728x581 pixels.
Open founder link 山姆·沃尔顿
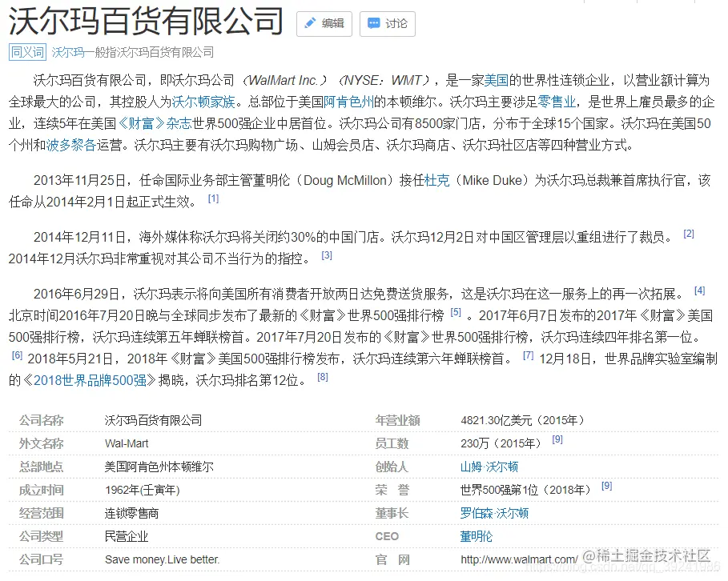coord(489,467)
